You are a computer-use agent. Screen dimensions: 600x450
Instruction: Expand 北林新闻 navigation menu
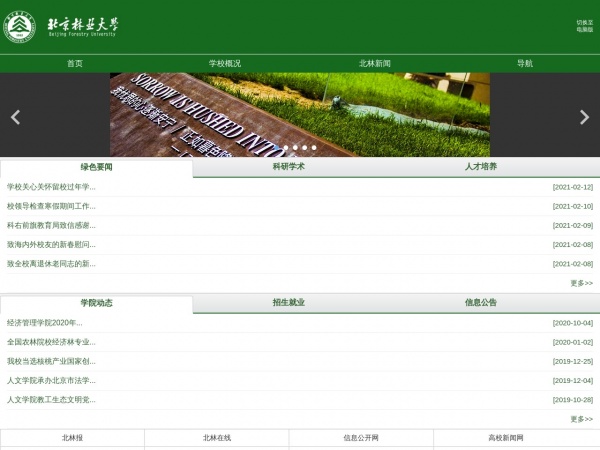coord(375,63)
